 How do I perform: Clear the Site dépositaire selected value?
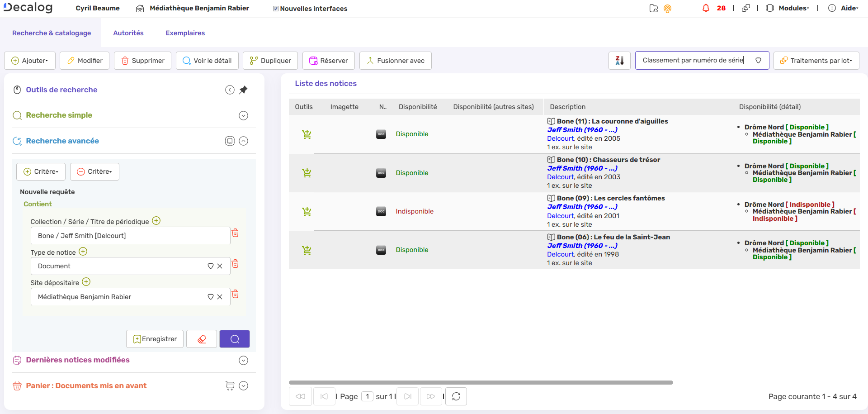[x=220, y=297]
